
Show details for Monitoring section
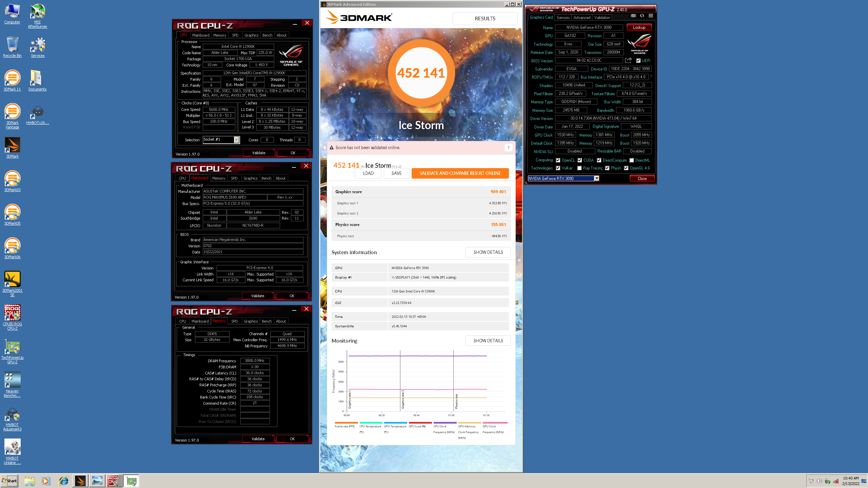[x=488, y=341]
